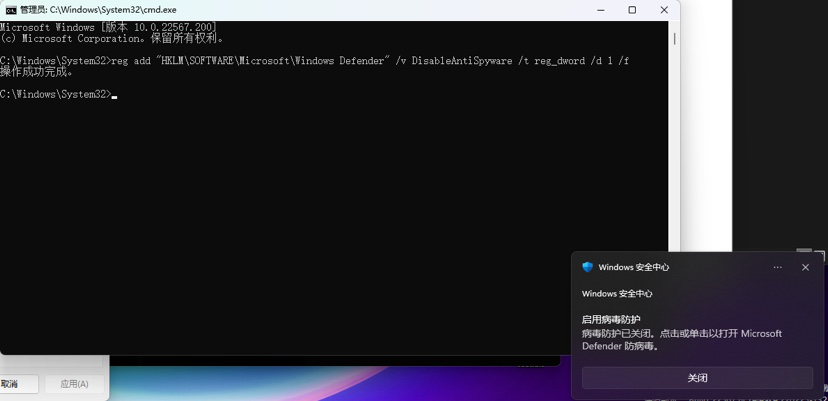Click the Windows 安全中心 notification header title
828x401 pixels.
(x=634, y=267)
